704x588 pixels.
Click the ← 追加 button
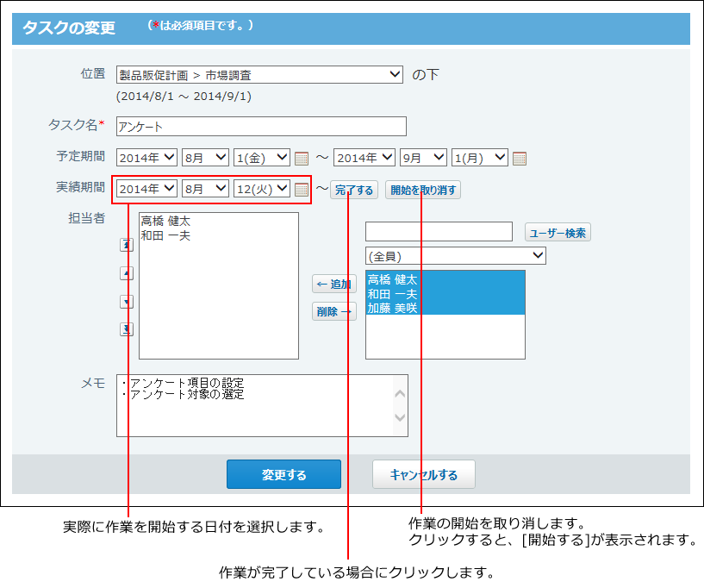pyautogui.click(x=334, y=284)
